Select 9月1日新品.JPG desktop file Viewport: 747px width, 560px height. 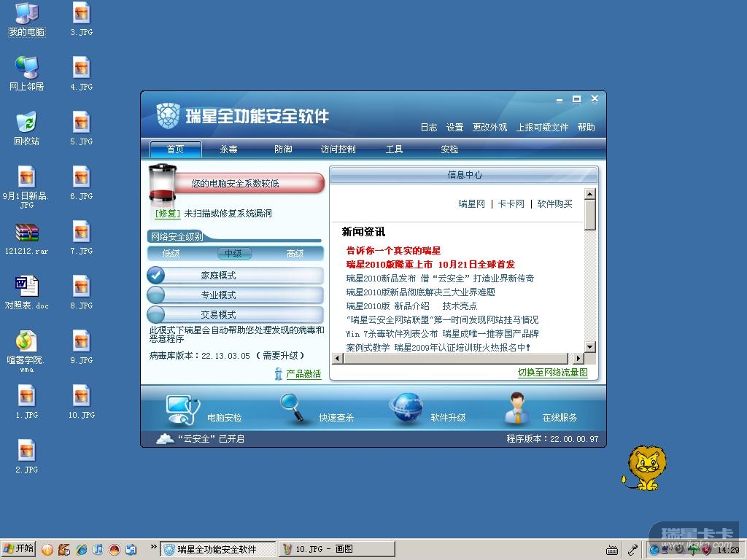coord(27,187)
